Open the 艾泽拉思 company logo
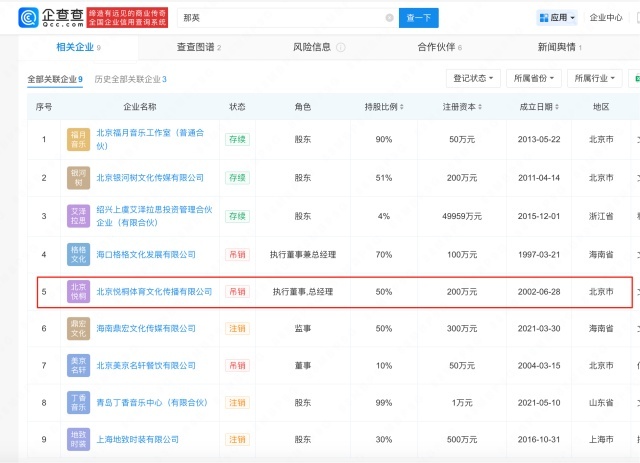Screen dimensions: 640x463 tap(78, 216)
